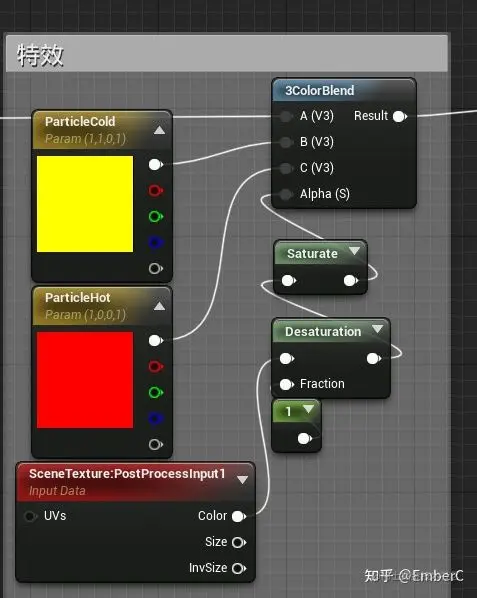Click Desaturation node top input pin
Viewport: 477px width, 598px height.
(286, 358)
